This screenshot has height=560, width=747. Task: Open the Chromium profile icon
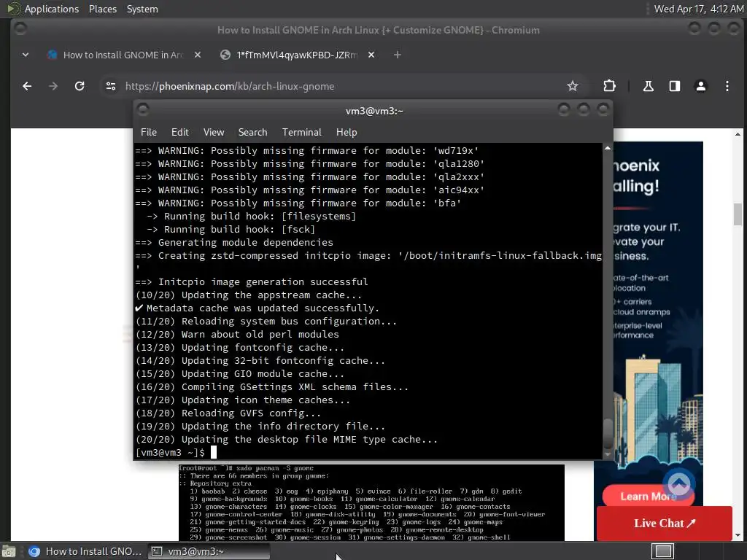[701, 86]
